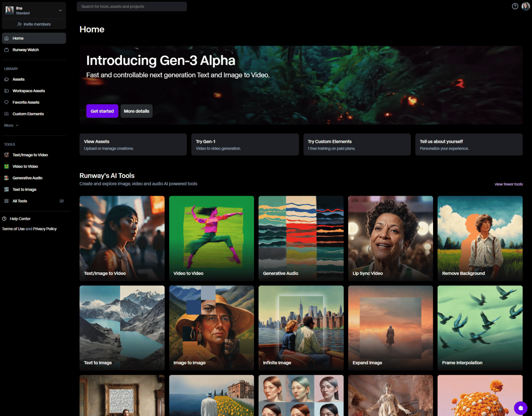
Task: Click the Home house icon in sidebar
Action: click(7, 38)
